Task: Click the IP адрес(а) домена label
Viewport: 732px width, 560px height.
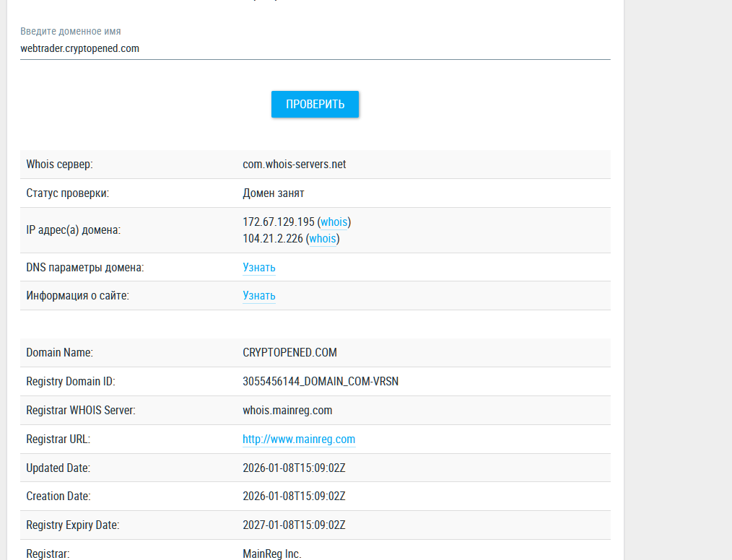Action: click(74, 230)
